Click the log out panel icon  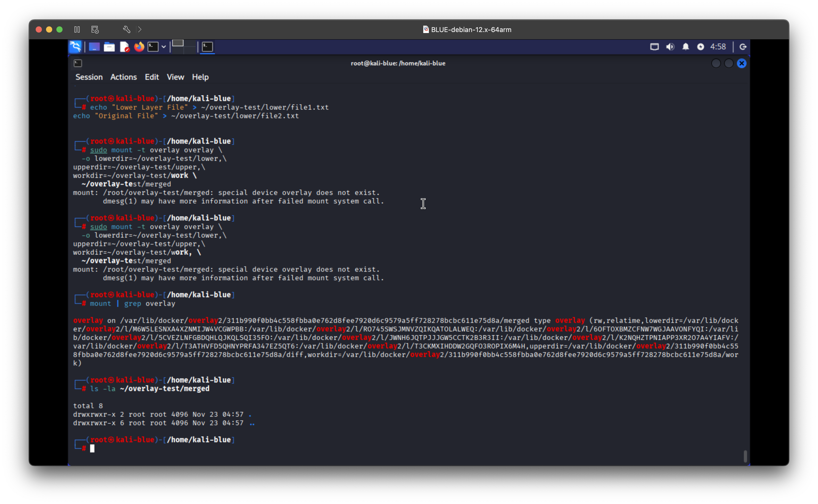point(743,47)
